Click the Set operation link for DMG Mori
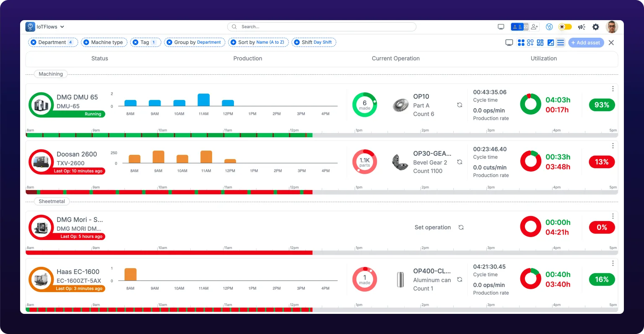644x334 pixels. [433, 227]
